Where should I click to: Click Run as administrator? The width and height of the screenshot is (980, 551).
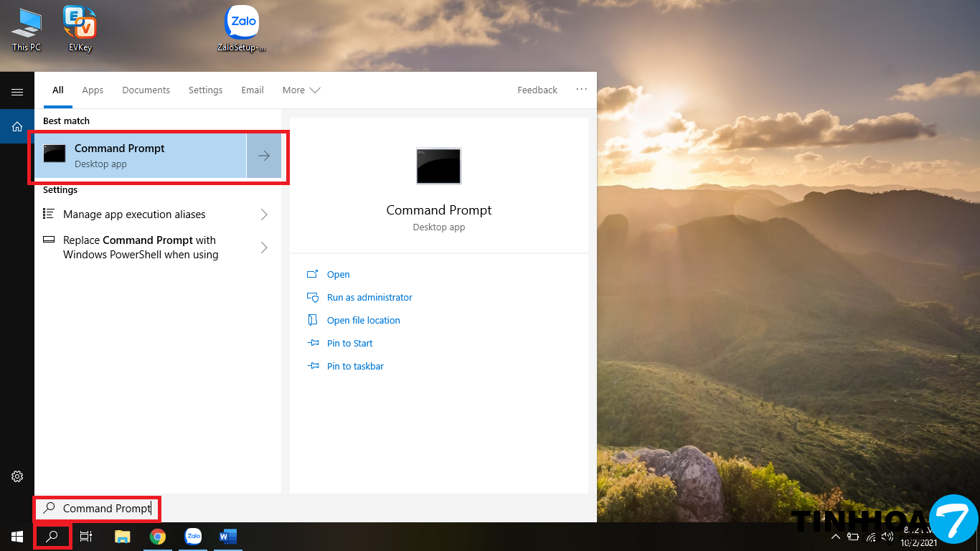point(369,298)
